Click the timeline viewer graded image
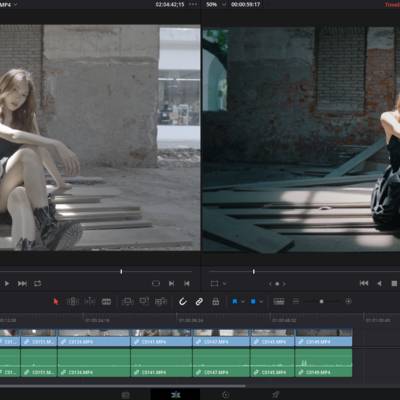The image size is (400, 400). click(301, 139)
